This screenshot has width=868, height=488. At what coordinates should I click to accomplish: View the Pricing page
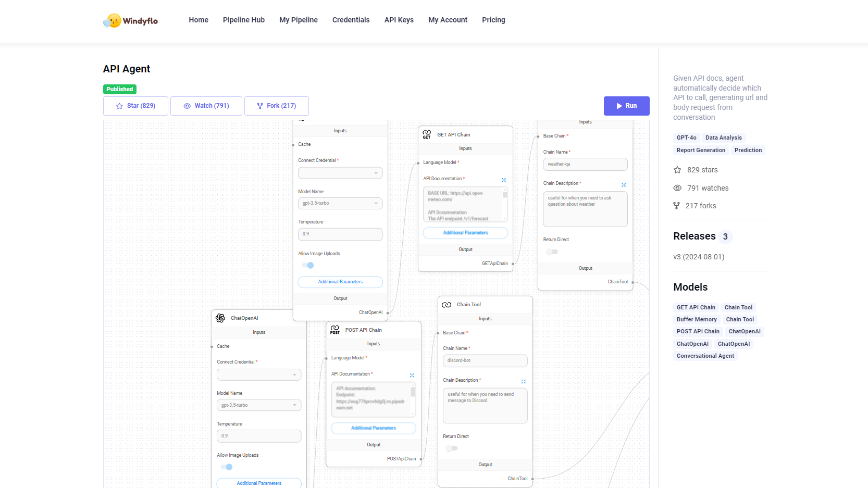[494, 20]
